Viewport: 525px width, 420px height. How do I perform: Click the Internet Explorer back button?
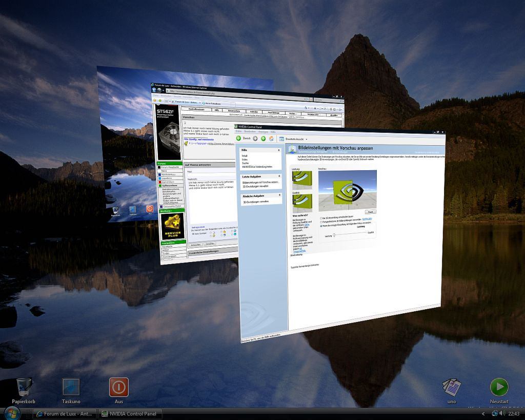(x=154, y=90)
